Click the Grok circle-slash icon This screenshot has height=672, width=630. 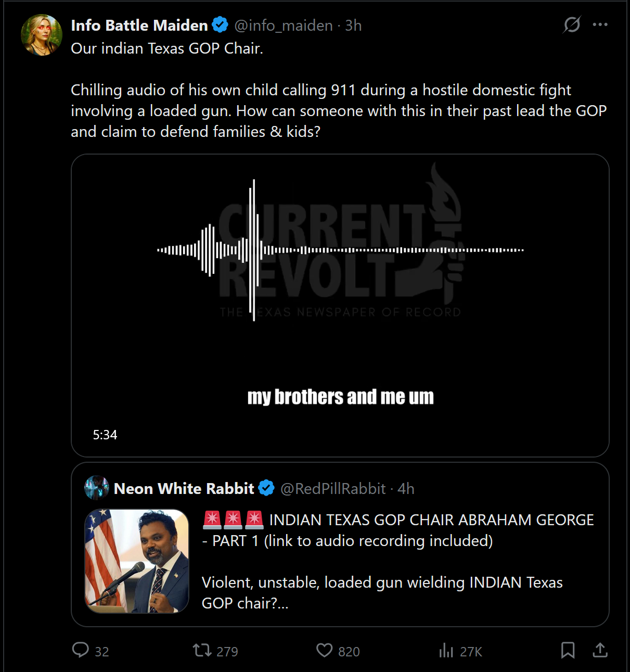tap(572, 24)
